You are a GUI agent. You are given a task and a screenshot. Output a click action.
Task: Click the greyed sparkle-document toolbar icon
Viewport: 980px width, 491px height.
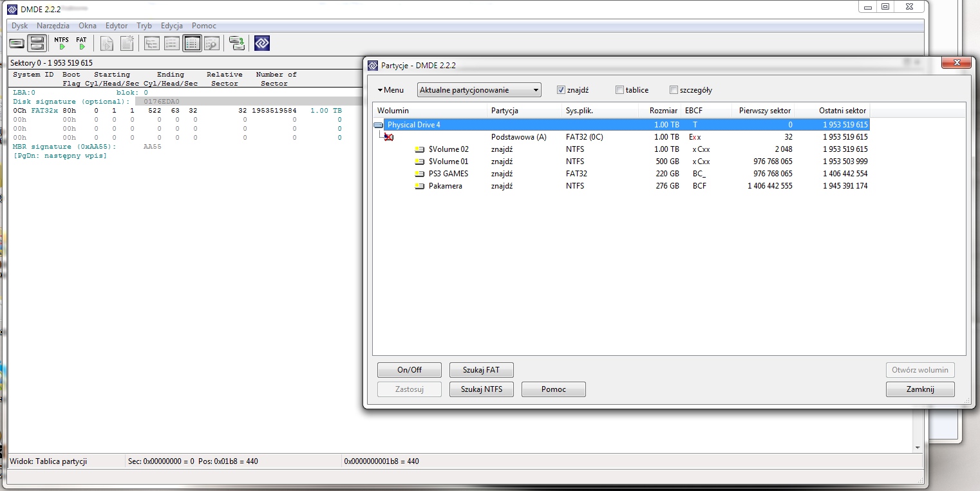click(127, 44)
